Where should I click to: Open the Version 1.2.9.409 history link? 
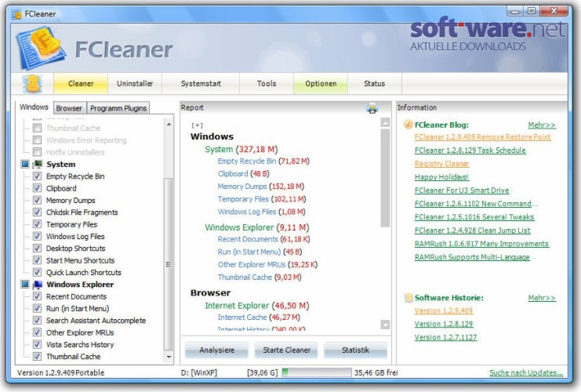click(x=444, y=310)
